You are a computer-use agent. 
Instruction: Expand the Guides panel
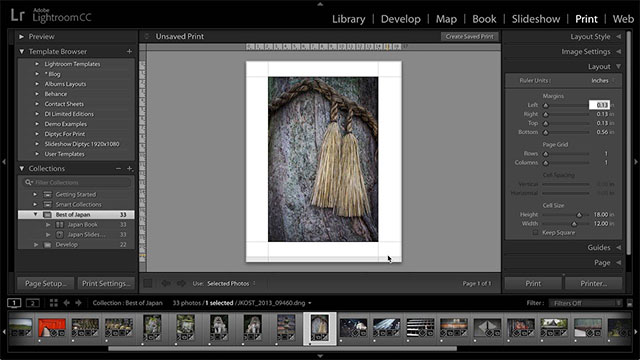point(619,248)
